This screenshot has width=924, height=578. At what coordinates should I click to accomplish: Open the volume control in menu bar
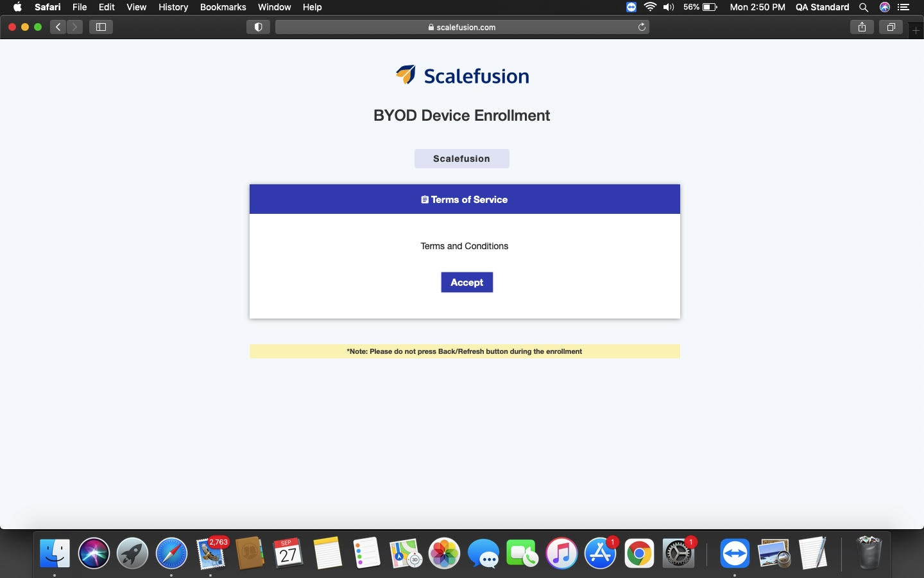click(x=669, y=7)
